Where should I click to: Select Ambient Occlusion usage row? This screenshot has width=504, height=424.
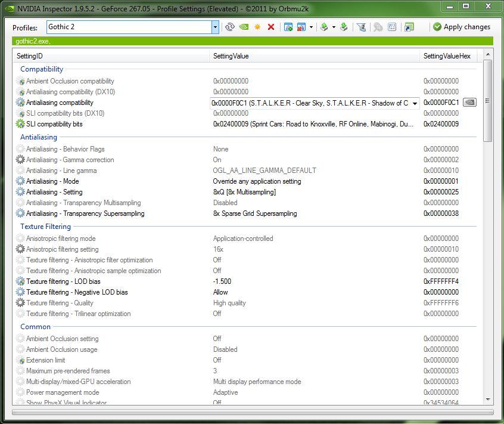click(x=246, y=349)
